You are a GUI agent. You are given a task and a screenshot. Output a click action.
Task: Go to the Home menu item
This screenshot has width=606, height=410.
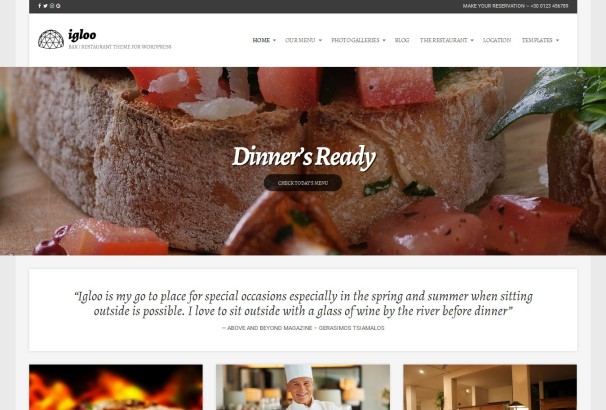tap(261, 40)
